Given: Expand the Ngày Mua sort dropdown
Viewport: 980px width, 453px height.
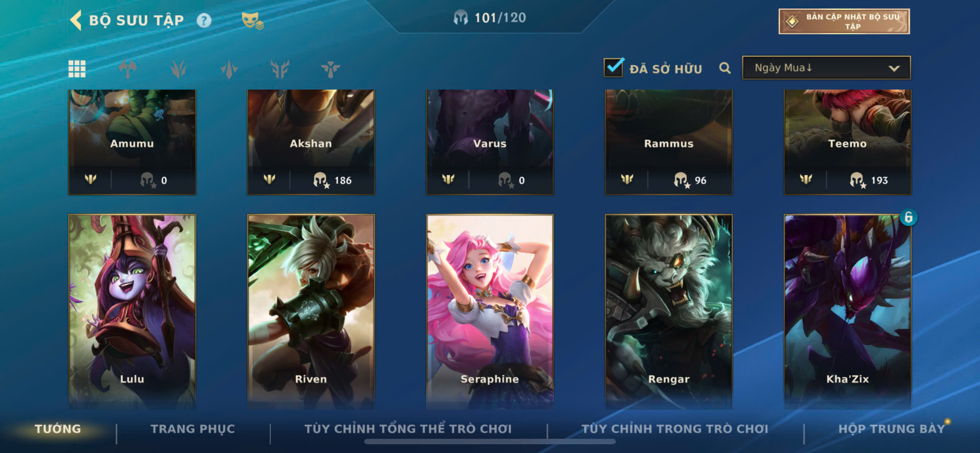Looking at the screenshot, I should pyautogui.click(x=826, y=68).
